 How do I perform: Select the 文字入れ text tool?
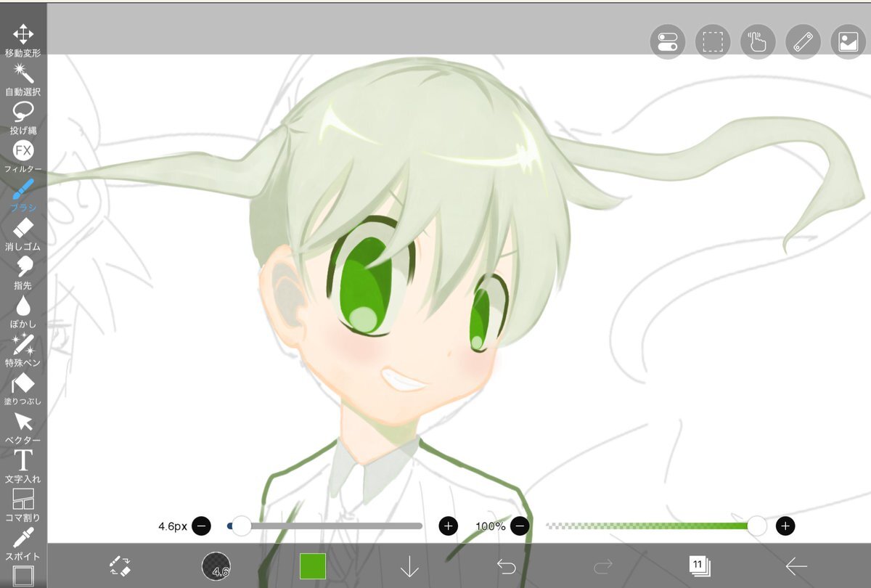click(x=23, y=466)
